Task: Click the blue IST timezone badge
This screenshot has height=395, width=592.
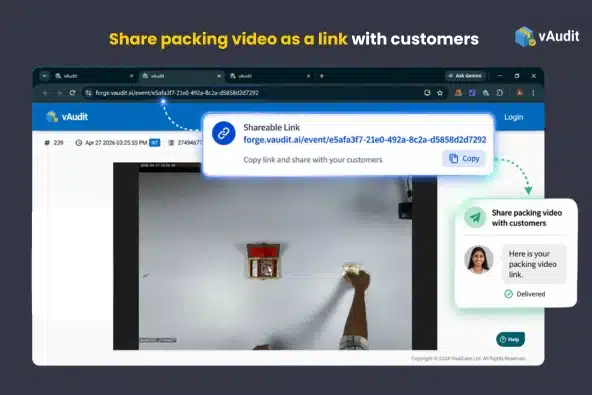Action: 154,143
